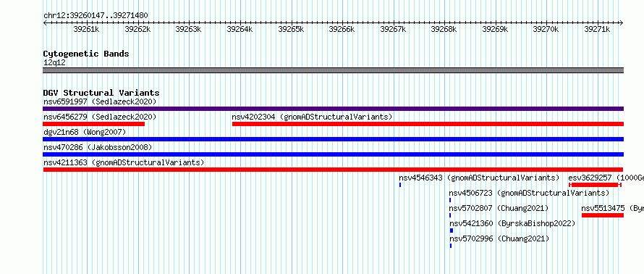The width and height of the screenshot is (644, 274).
Task: Click the 39264k ruler tick label
Action: coord(240,29)
